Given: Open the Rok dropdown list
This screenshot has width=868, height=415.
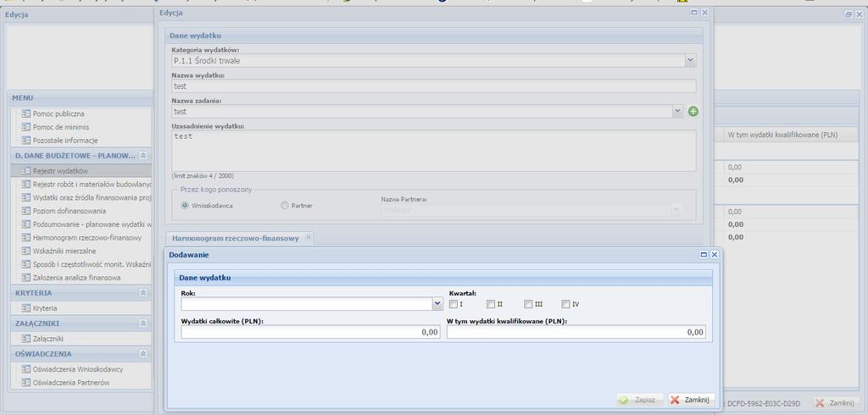Looking at the screenshot, I should tap(437, 304).
